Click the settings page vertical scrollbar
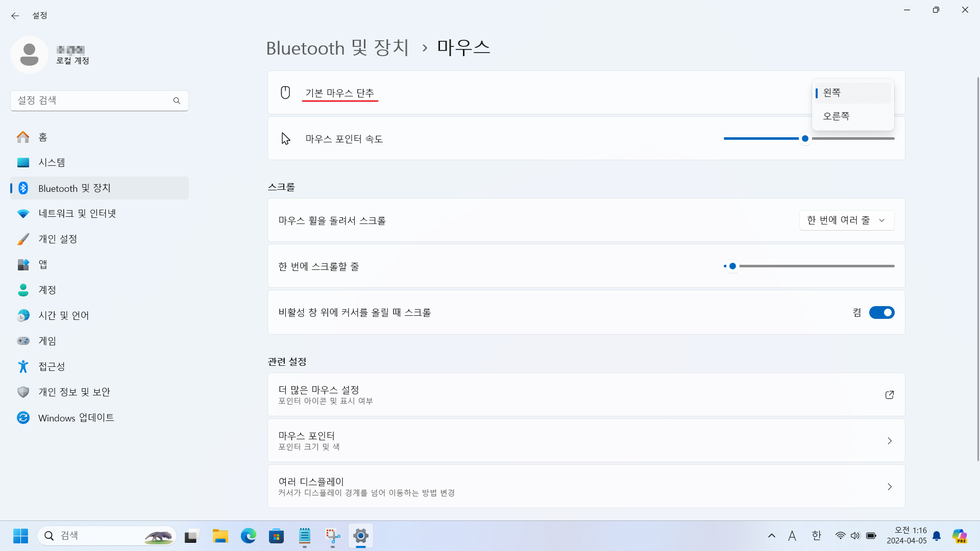 [977, 268]
